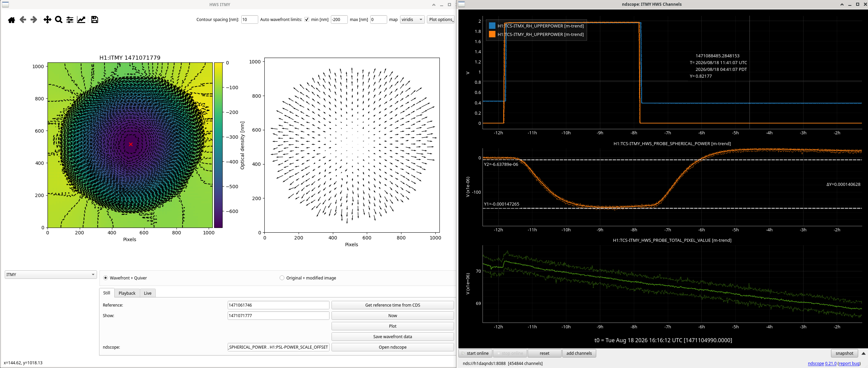Select the Pan axes tool
The height and width of the screenshot is (368, 868).
point(48,20)
